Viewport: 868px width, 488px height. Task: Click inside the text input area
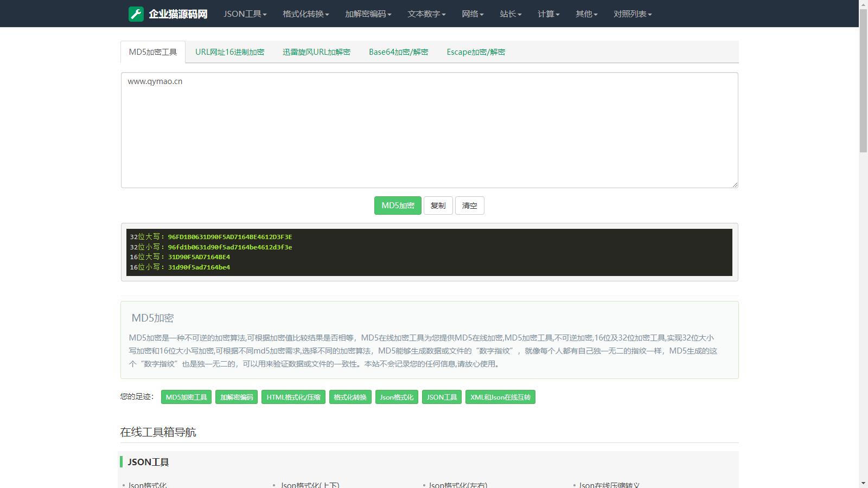tap(429, 130)
